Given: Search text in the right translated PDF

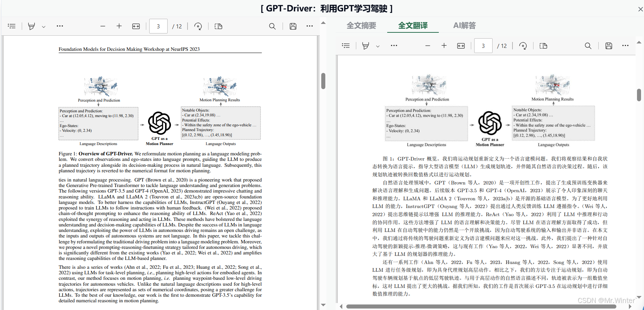Looking at the screenshot, I should tap(588, 46).
